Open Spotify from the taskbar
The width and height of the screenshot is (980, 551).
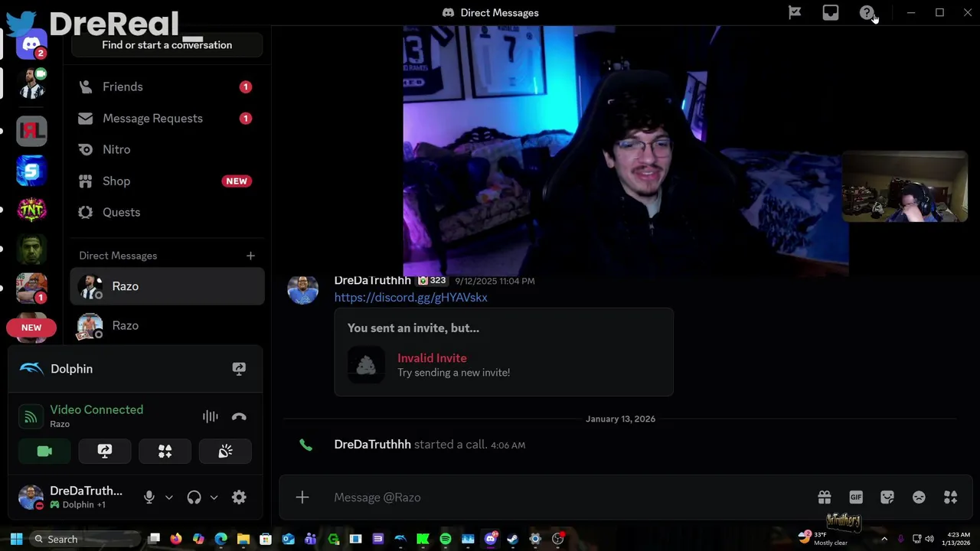point(446,539)
